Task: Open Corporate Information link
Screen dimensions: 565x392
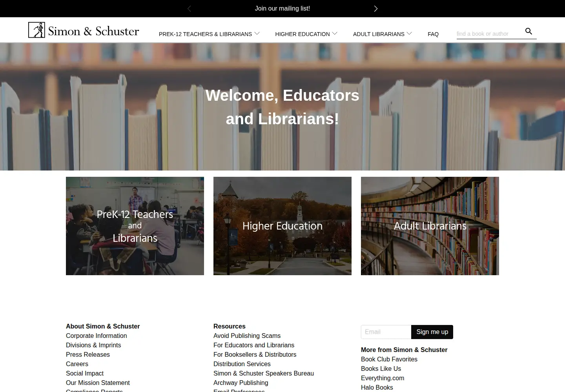Action: pos(97,336)
